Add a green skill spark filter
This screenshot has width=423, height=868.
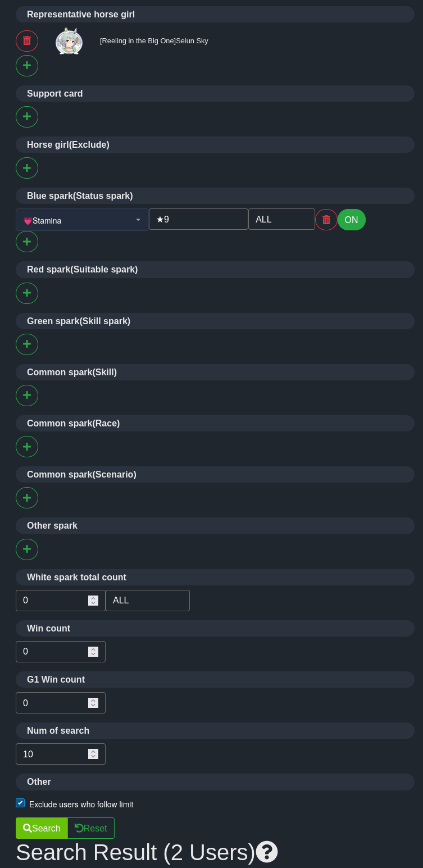click(x=27, y=344)
